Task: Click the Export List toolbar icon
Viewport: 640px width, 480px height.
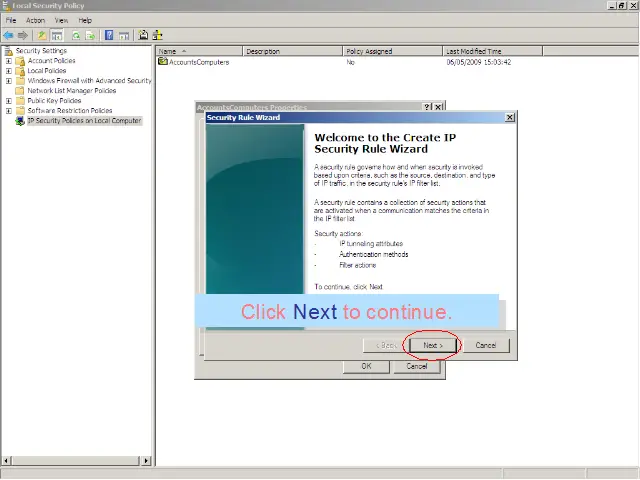Action: (91, 35)
